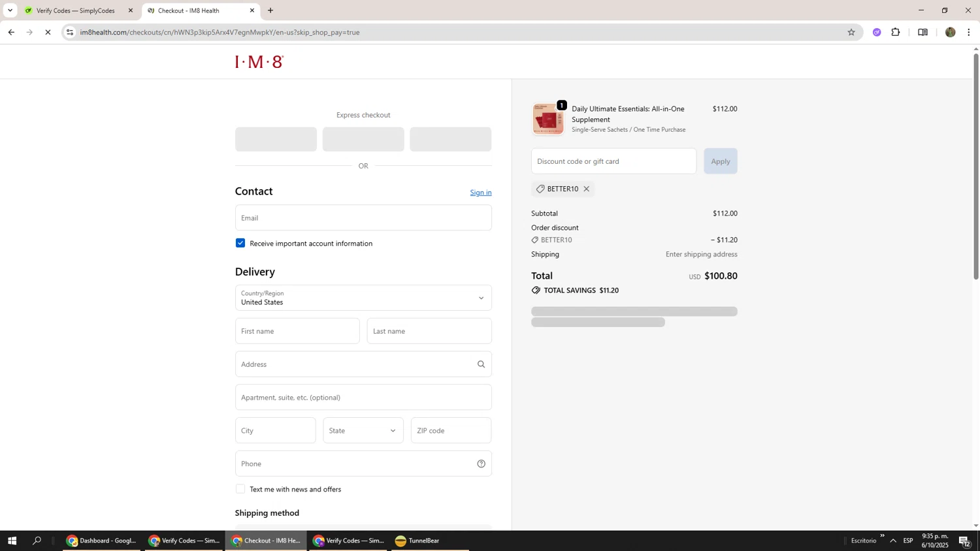
Task: Click the page vertical scrollbar
Action: pos(976,166)
